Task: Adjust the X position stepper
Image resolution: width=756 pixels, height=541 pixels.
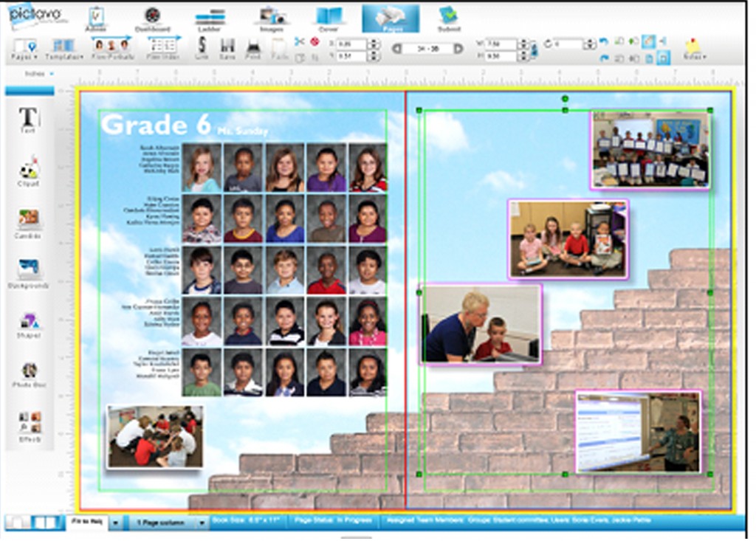Action: coord(373,44)
